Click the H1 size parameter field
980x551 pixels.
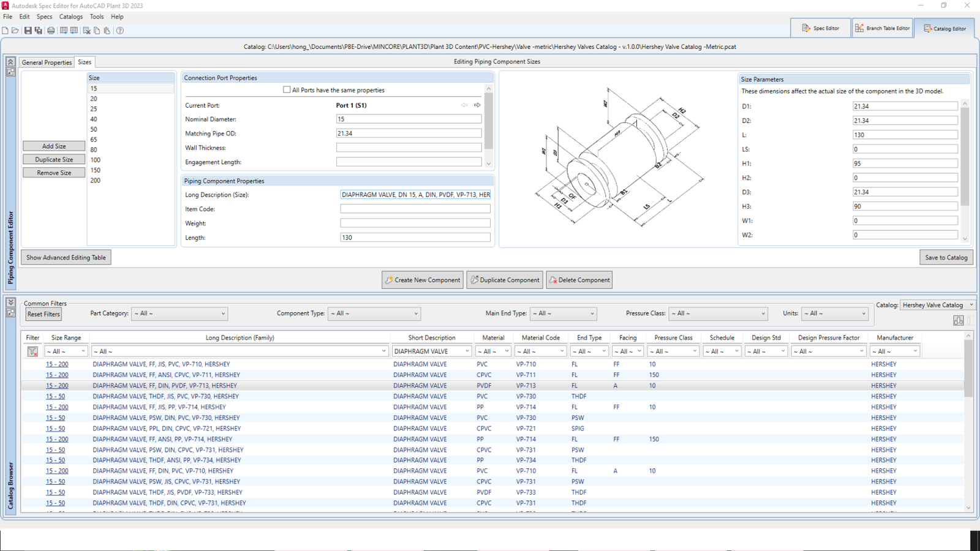905,163
